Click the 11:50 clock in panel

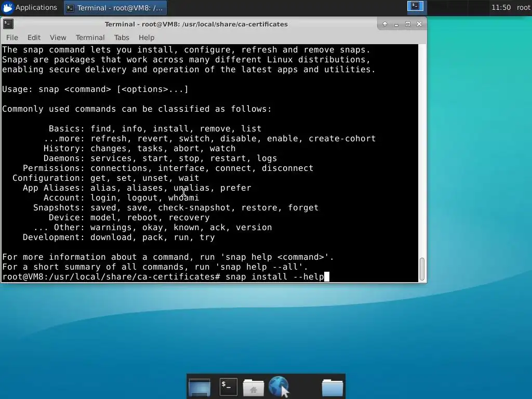(501, 7)
